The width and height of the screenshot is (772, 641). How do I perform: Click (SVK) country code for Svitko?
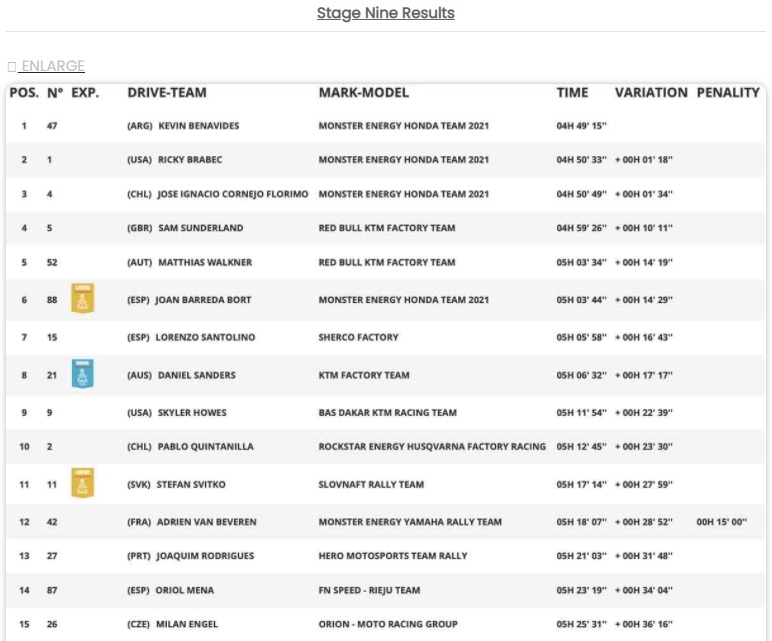click(x=139, y=484)
